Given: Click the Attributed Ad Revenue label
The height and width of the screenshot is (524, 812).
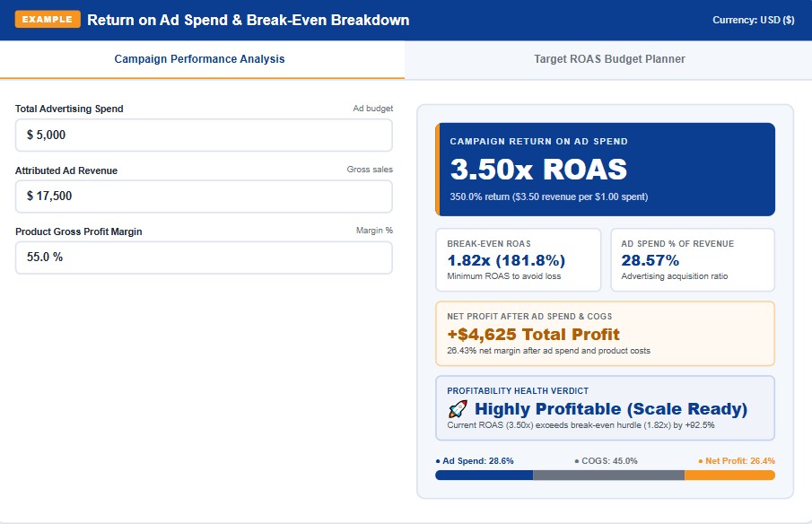Looking at the screenshot, I should point(66,170).
